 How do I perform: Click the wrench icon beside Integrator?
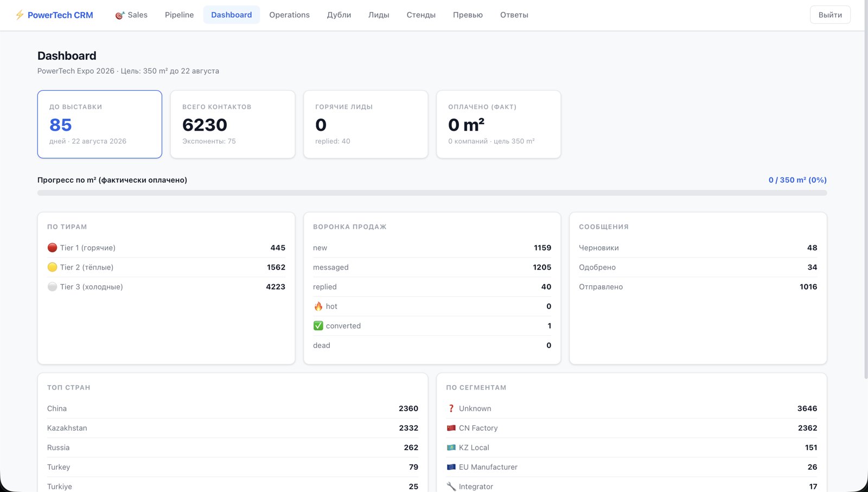pos(451,487)
